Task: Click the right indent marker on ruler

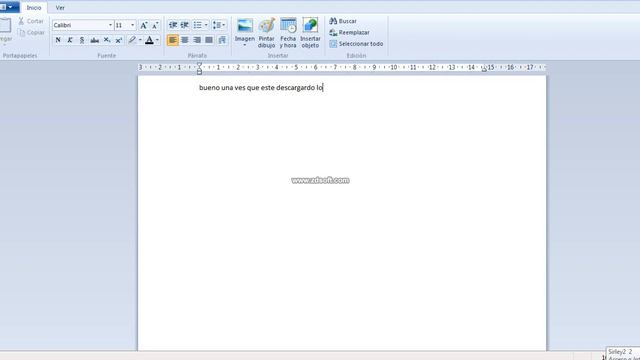Action: point(484,69)
